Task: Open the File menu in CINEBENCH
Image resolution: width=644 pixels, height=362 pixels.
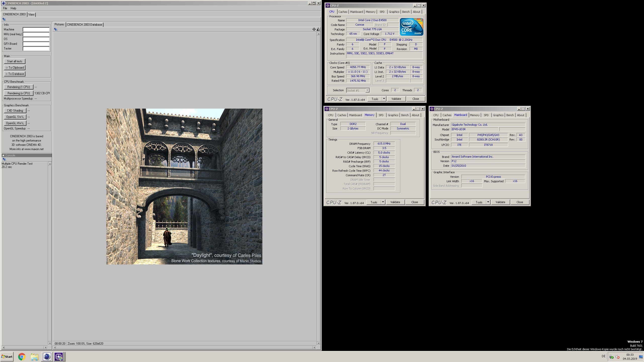Action: (x=5, y=8)
